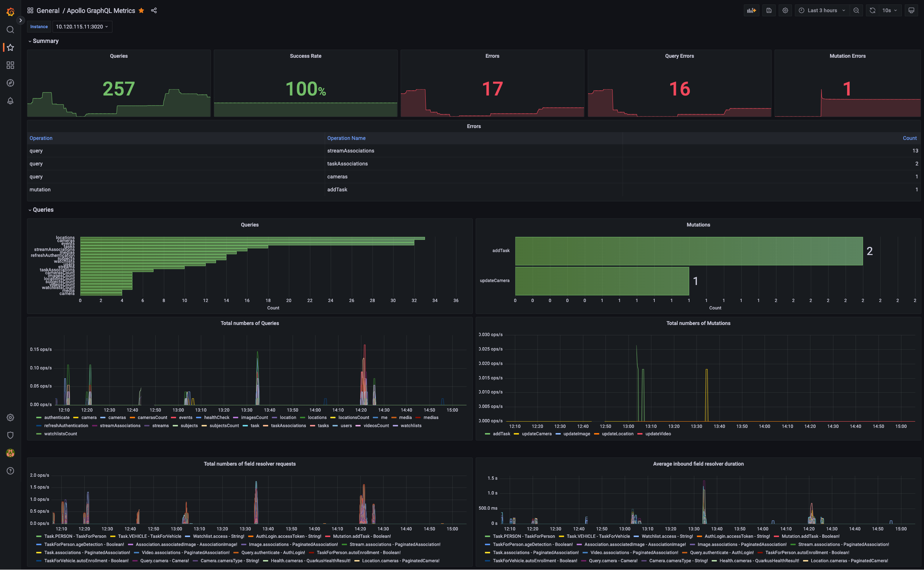Screen dimensions: 924x570
Task: Open Alerting bell icon in sidebar
Action: point(10,101)
